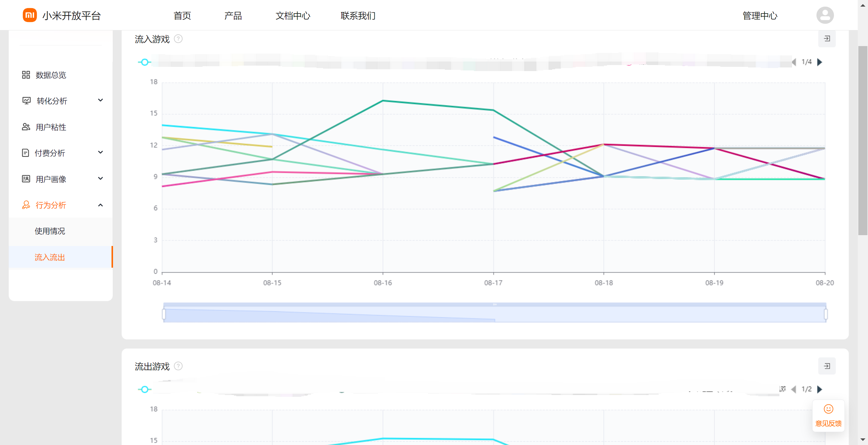Collapse the 行为分析 menu chevron
Viewport: 868px width, 445px height.
coord(100,205)
